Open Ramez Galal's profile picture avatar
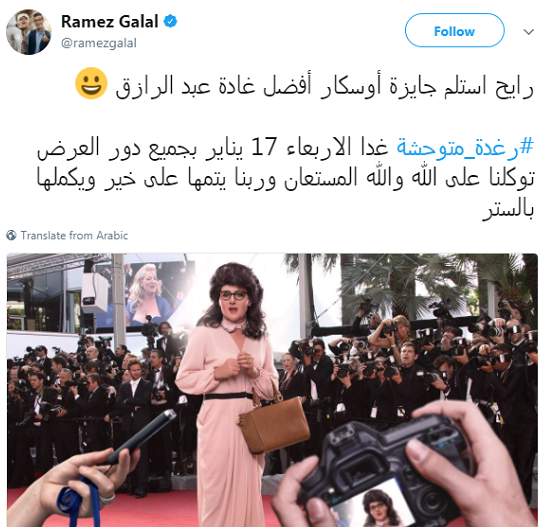The height and width of the screenshot is (527, 543). [29, 32]
